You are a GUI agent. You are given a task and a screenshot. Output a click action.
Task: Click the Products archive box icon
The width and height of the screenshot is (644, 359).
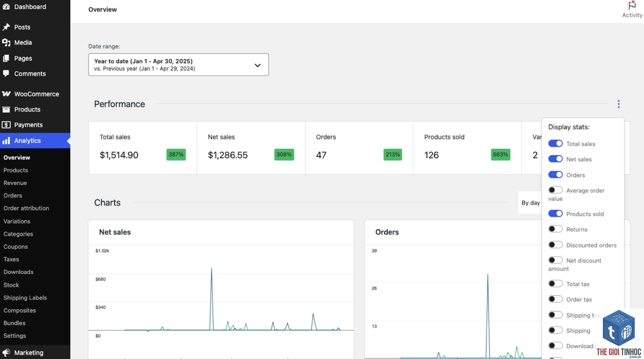[6, 109]
